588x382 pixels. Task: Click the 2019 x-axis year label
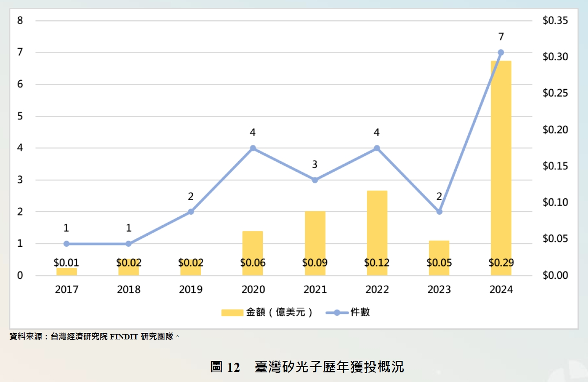[191, 290]
